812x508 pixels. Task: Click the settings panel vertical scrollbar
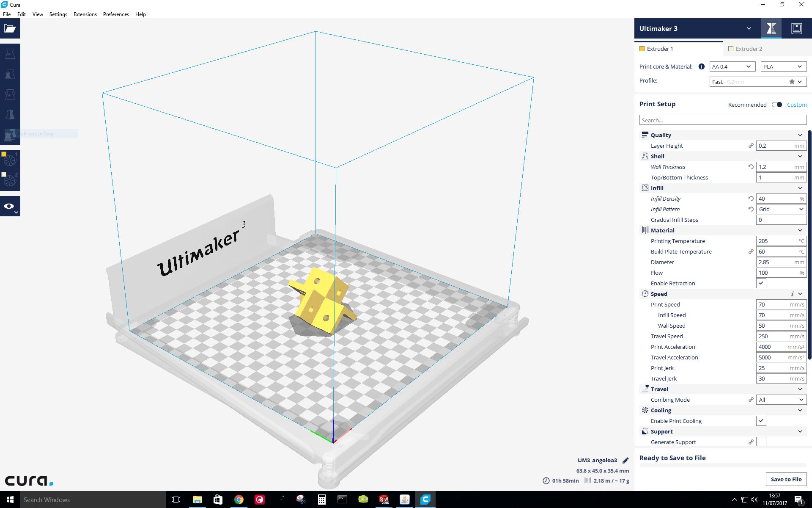(x=809, y=246)
